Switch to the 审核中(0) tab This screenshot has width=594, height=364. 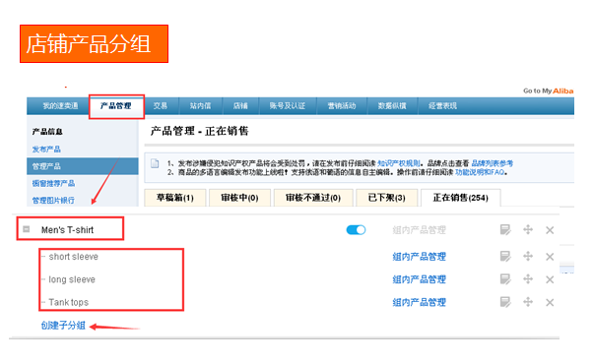coord(239,198)
